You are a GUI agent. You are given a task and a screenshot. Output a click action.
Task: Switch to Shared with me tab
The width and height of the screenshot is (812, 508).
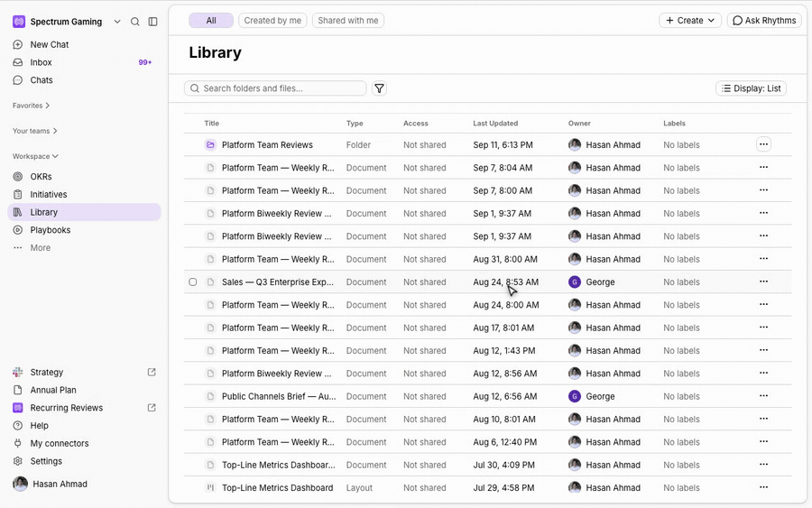click(x=348, y=20)
